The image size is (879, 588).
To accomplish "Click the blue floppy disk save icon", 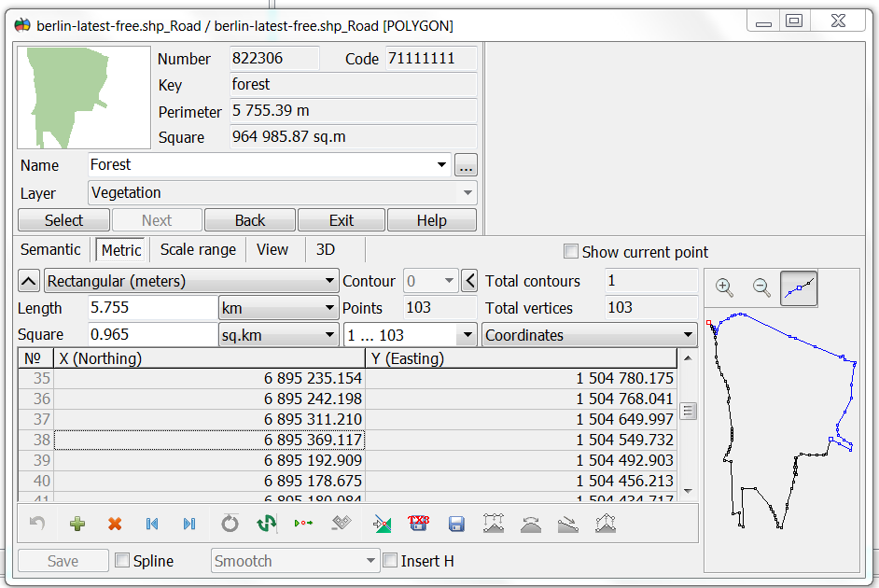I will pos(456,524).
